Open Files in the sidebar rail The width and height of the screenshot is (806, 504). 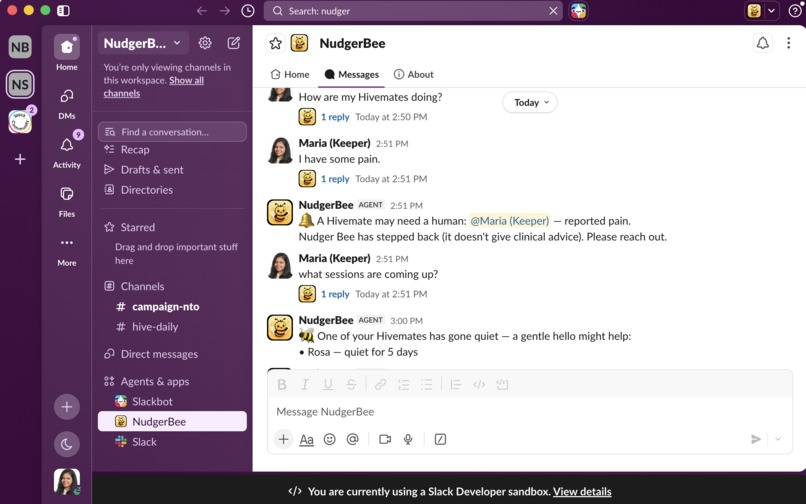pyautogui.click(x=67, y=202)
